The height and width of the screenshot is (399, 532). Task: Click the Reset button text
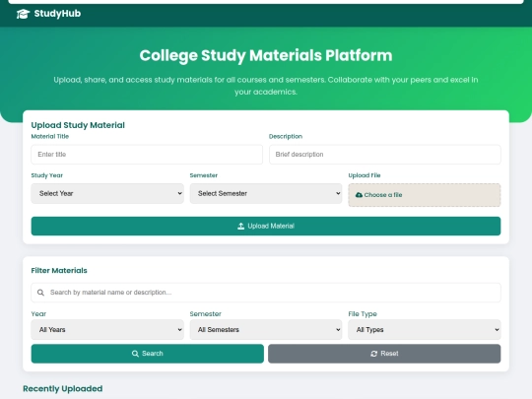point(389,354)
